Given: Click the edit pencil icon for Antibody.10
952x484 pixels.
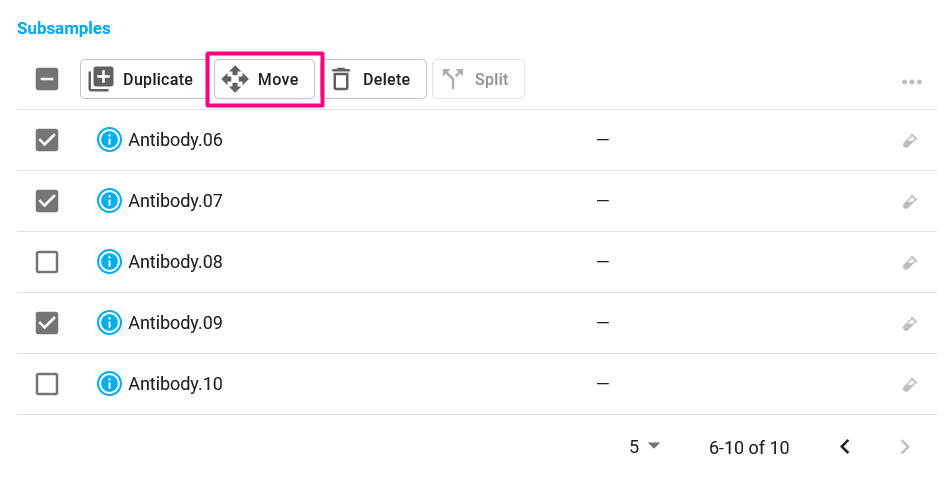Looking at the screenshot, I should [910, 385].
